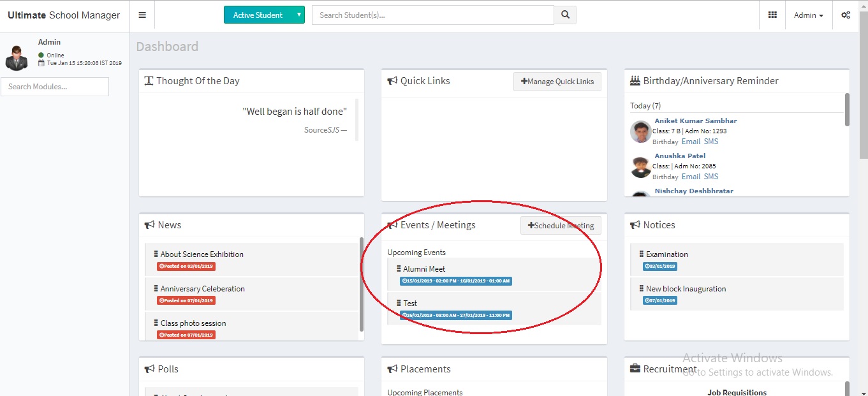Open the Test event entry
The image size is (868, 396).
click(x=410, y=304)
